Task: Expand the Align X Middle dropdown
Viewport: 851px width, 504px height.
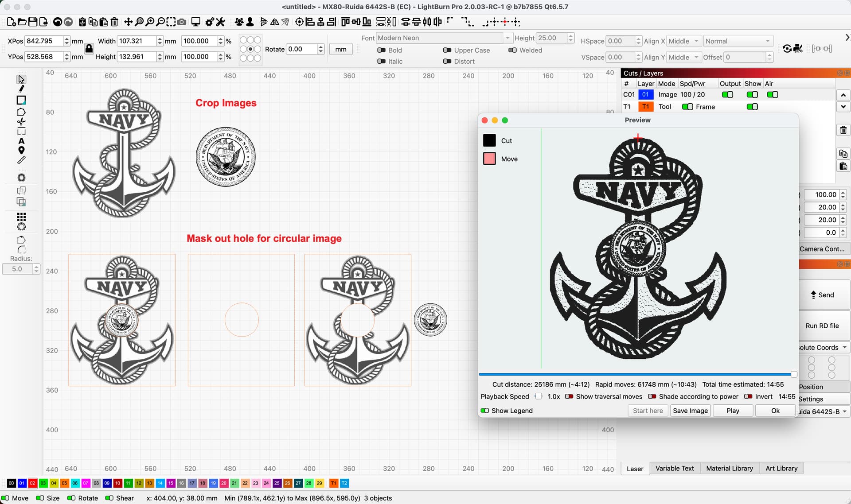Action: (x=684, y=41)
